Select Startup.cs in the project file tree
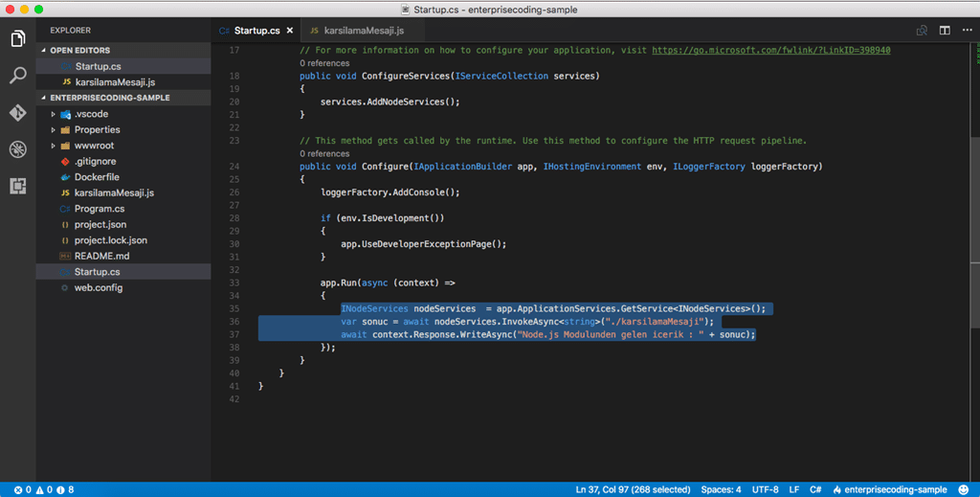 tap(123, 272)
